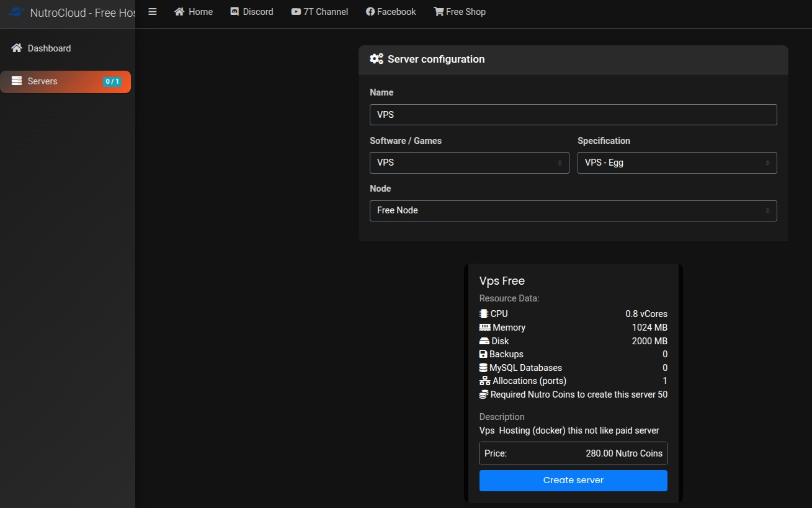Click the 0 / 1 servers badge
Screen dimensions: 812x508
(x=112, y=81)
